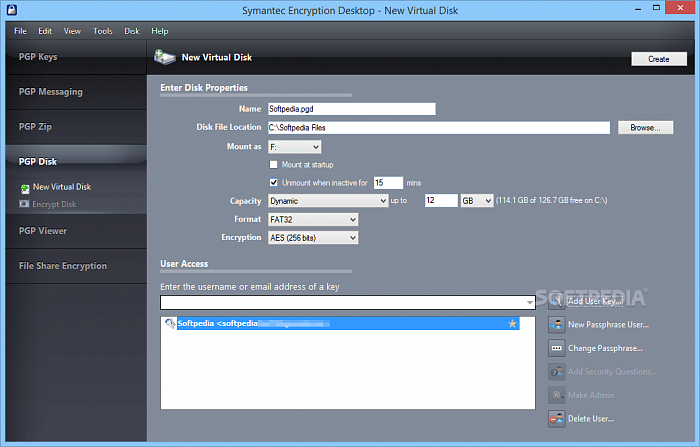700x447 pixels.
Task: Click the Change Passphrase icon
Action: coord(557,348)
